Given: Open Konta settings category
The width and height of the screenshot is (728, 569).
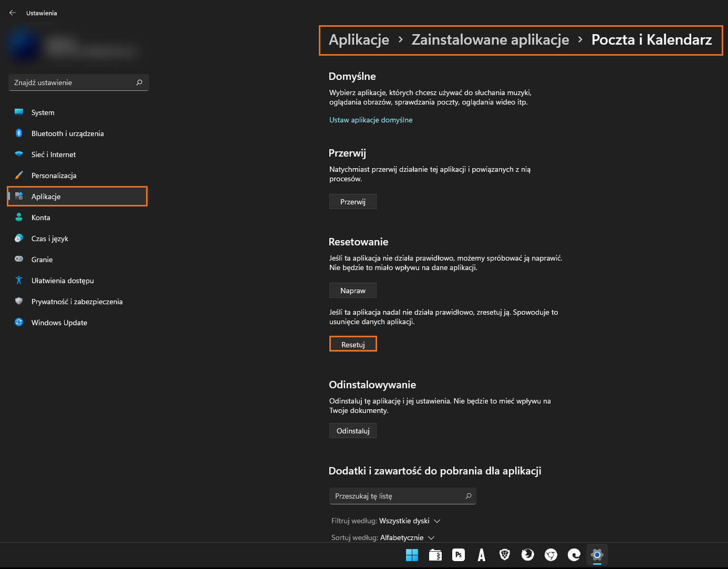Looking at the screenshot, I should [x=78, y=218].
